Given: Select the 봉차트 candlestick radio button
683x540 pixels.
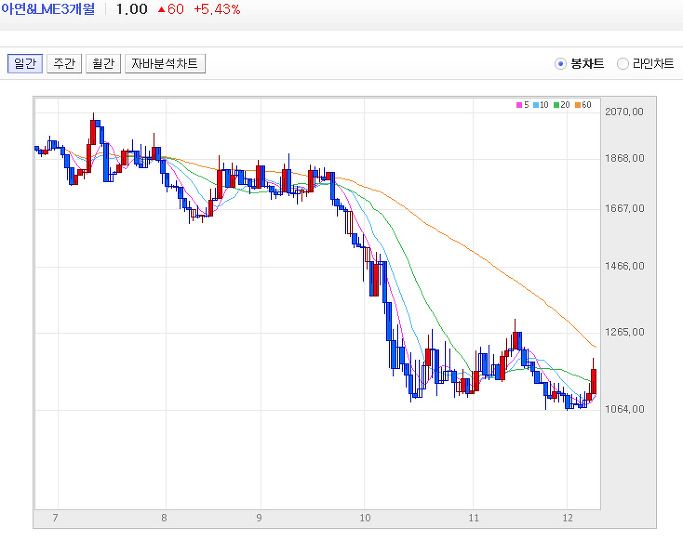Looking at the screenshot, I should (x=560, y=64).
